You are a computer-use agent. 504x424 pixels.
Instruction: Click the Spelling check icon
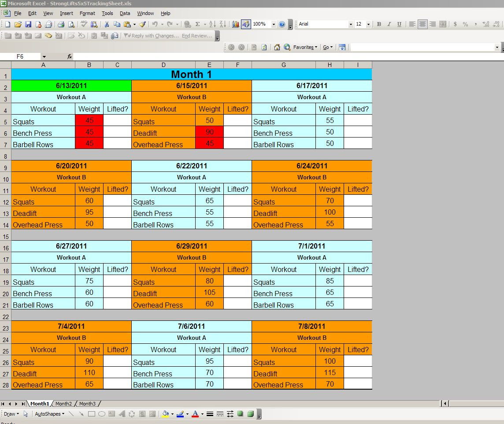pos(83,24)
